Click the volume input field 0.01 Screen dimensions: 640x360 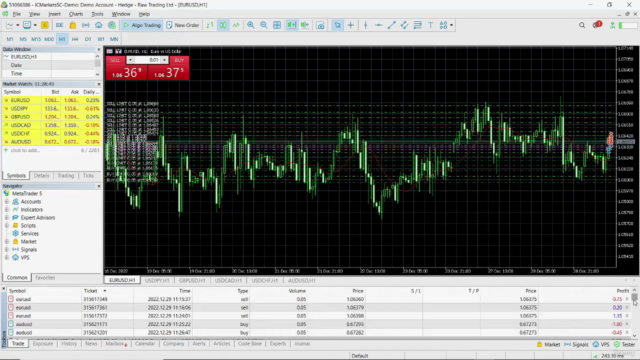click(x=147, y=60)
